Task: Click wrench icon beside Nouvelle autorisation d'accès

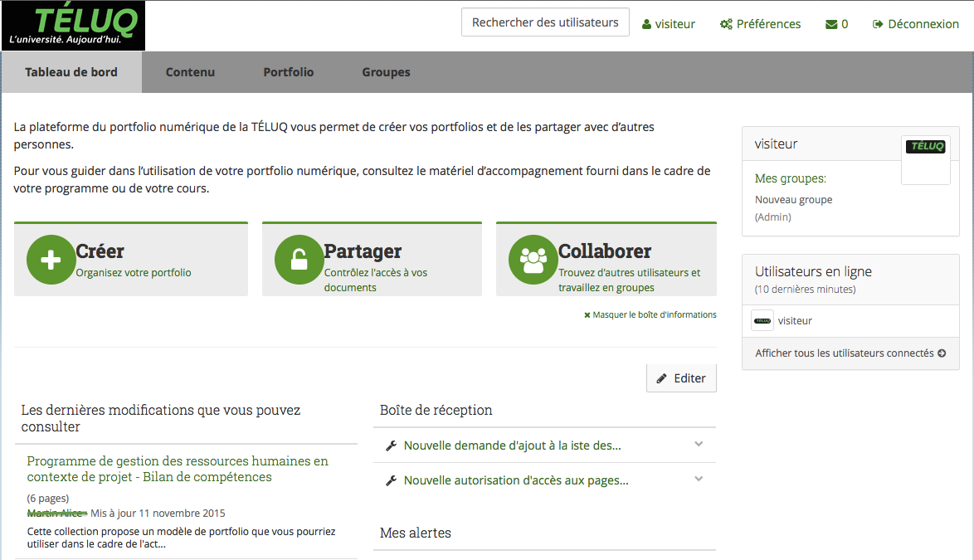Action: (392, 481)
